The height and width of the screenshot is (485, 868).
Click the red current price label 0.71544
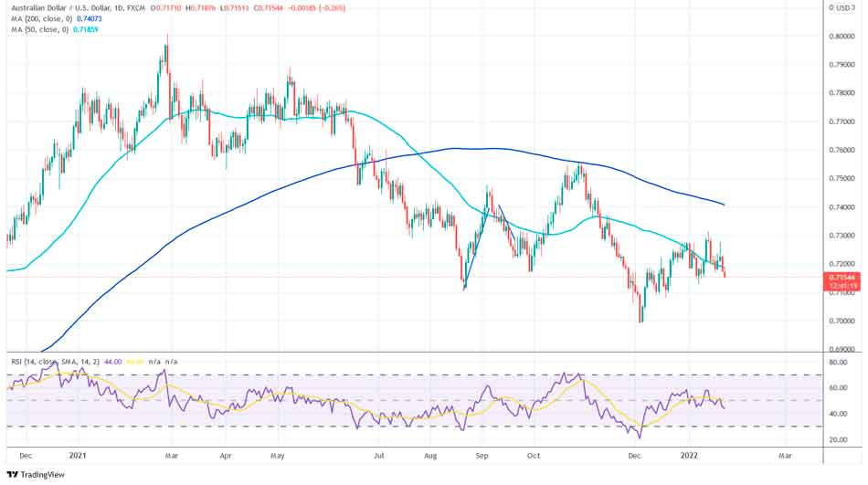(842, 276)
